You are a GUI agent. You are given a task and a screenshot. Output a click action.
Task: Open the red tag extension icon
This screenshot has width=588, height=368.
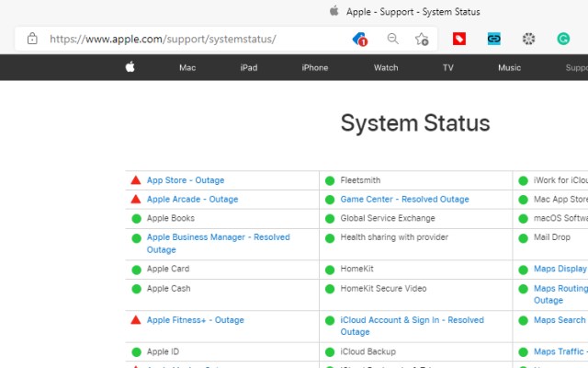coord(459,39)
